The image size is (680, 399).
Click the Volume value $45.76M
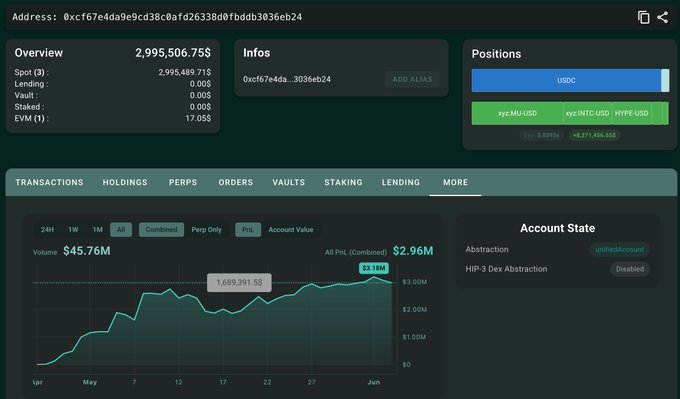click(x=87, y=251)
